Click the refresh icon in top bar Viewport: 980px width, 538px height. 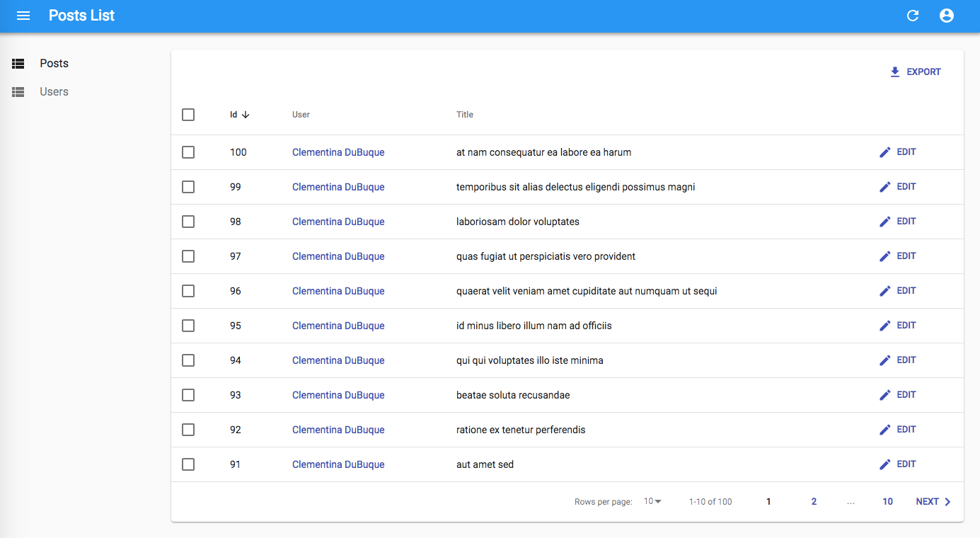coord(913,16)
